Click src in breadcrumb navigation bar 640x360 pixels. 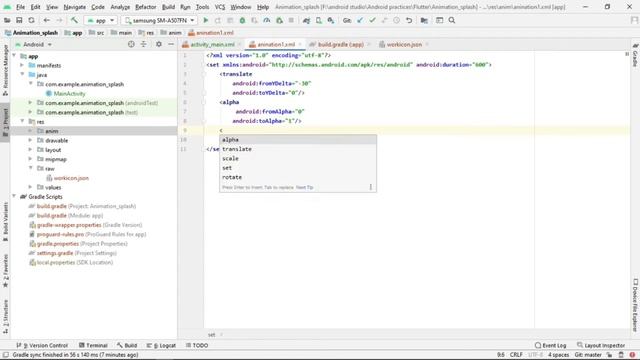click(100, 33)
